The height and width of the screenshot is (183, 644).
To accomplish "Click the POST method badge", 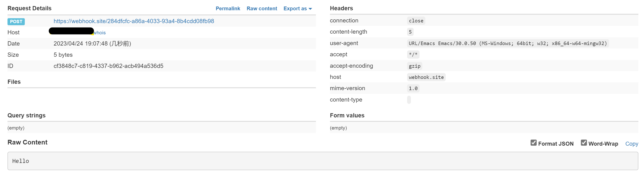I will click(x=16, y=21).
